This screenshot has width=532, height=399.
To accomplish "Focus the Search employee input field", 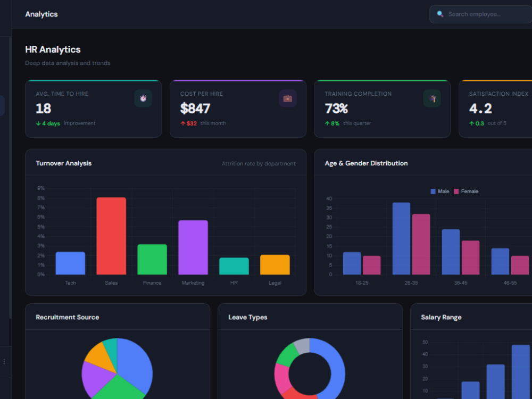I will 480,14.
